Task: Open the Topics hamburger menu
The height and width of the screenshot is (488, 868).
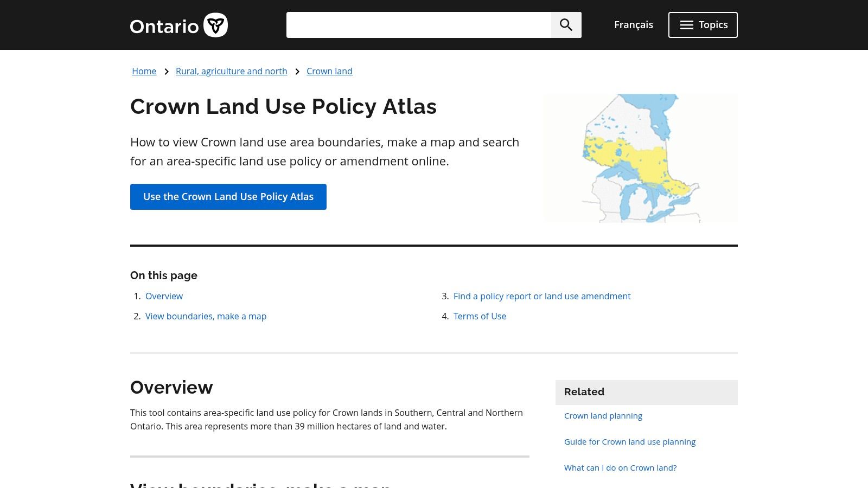Action: 703,25
